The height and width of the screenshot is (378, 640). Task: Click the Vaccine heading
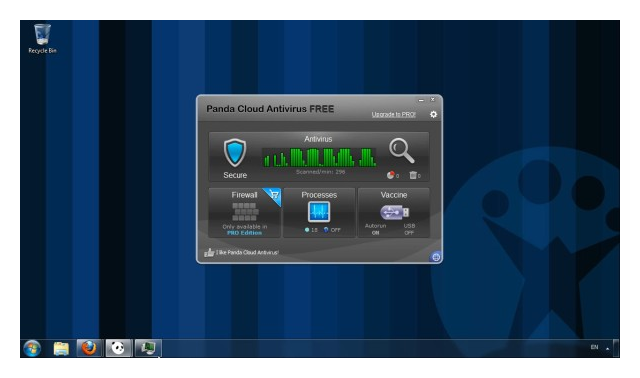click(394, 195)
